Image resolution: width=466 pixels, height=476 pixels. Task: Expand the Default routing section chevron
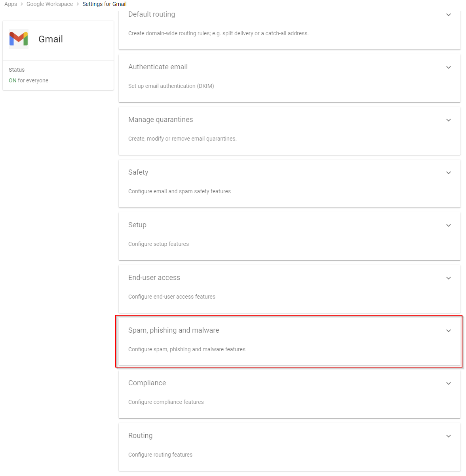449,15
